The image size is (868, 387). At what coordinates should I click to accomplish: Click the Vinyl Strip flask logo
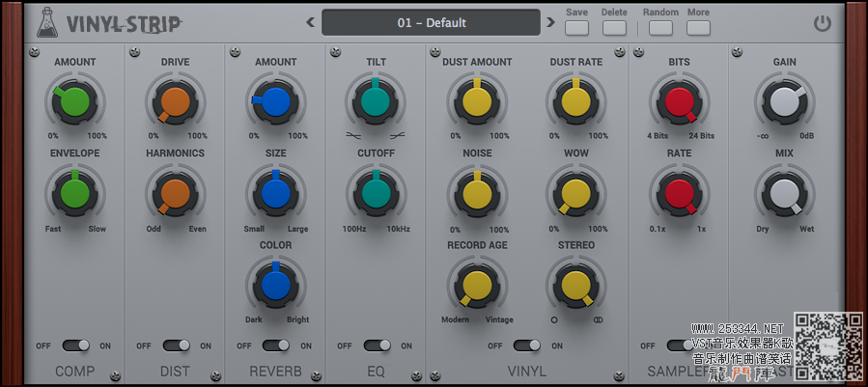[x=47, y=23]
